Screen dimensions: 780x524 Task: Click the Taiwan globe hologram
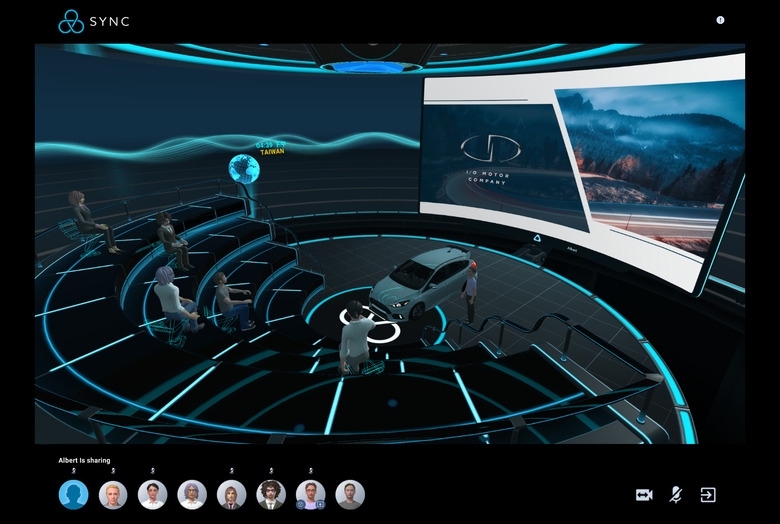click(x=243, y=167)
